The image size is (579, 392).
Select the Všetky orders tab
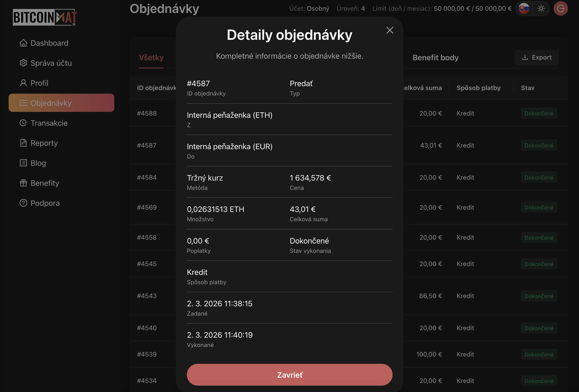pyautogui.click(x=151, y=58)
